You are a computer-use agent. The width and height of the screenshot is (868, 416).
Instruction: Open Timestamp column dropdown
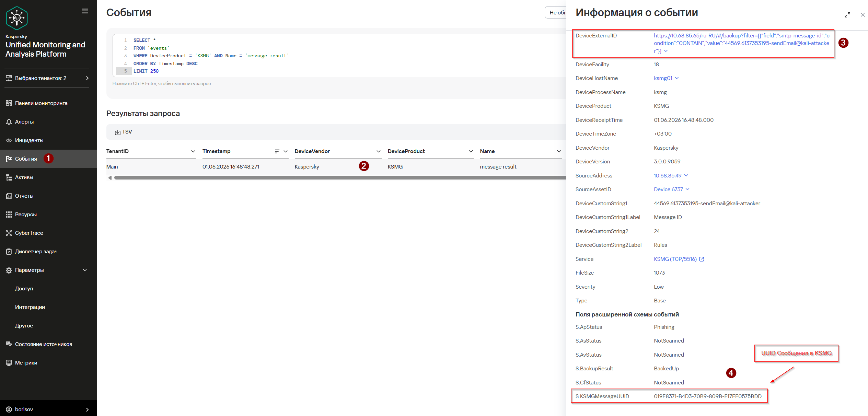(286, 151)
